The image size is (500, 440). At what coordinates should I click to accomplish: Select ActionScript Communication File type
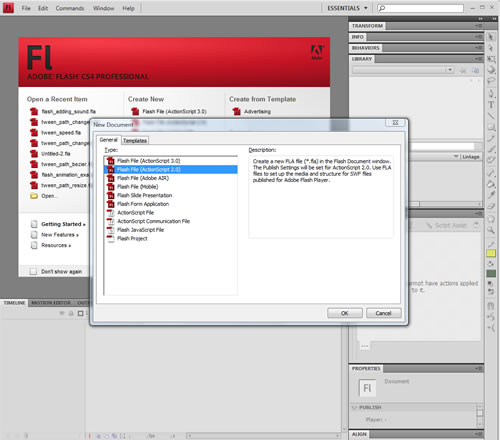click(171, 221)
